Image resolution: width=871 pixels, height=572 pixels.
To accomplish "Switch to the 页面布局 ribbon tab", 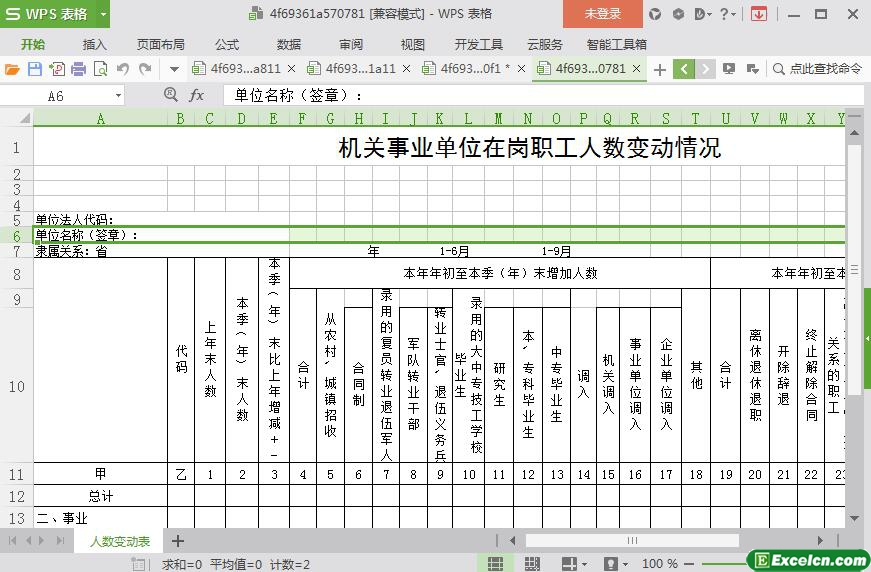I will pos(161,44).
